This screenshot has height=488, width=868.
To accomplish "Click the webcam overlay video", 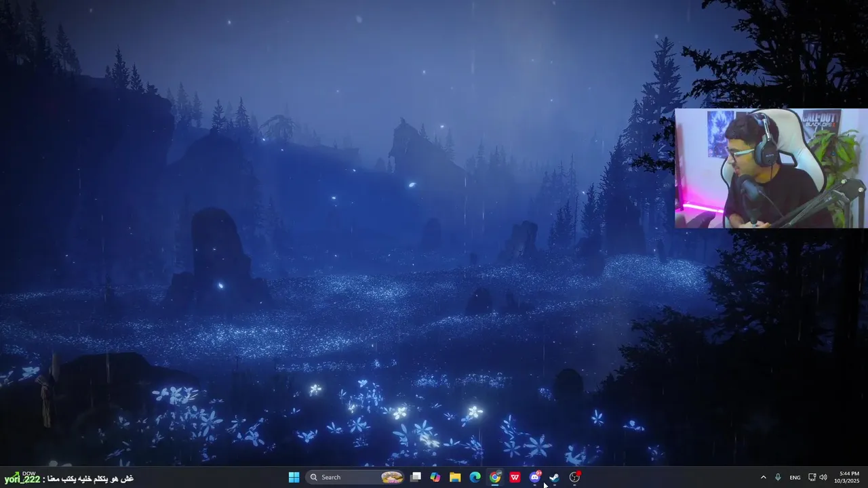I will point(771,168).
